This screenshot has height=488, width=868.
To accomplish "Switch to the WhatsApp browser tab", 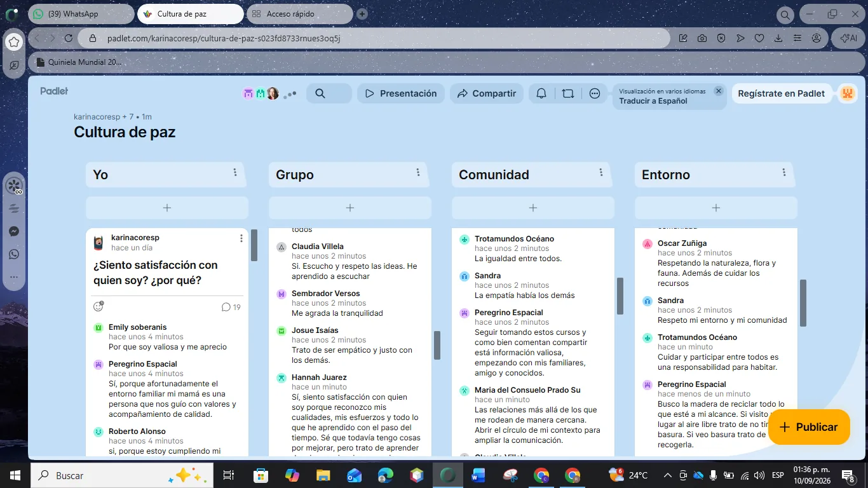I will 81,13.
